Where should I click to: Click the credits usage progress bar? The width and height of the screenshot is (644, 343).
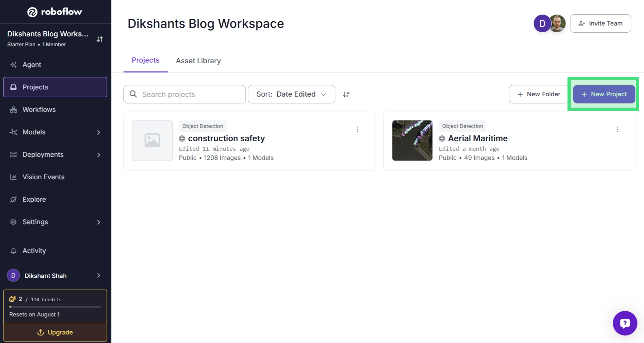[55, 307]
